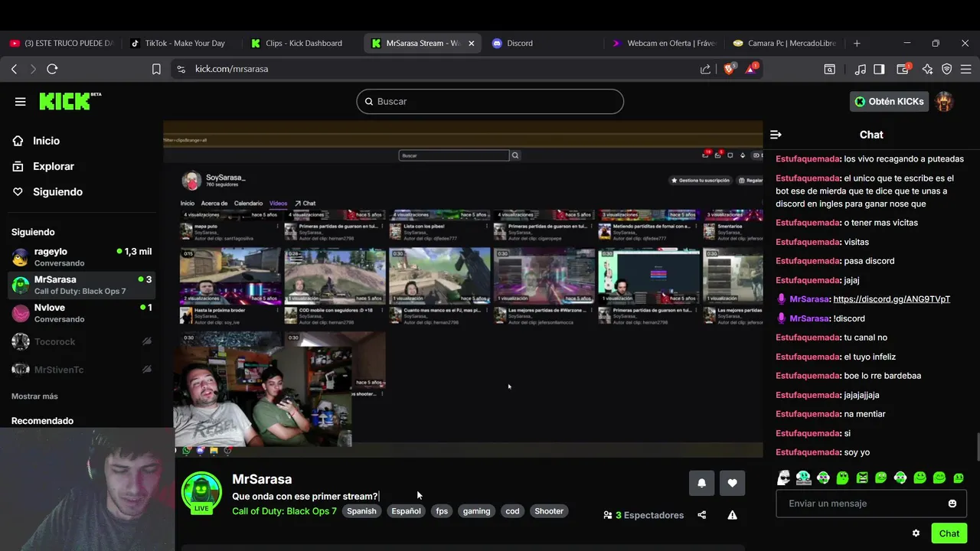This screenshot has height=551, width=980.
Task: Bookmark this page using the bookmark icon
Action: pyautogui.click(x=156, y=69)
